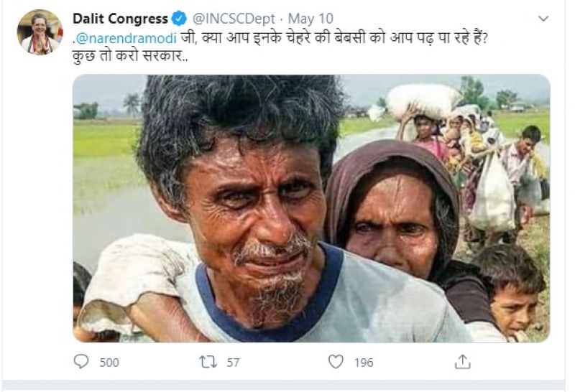The image size is (575, 392).
Task: Click the like count 196
Action: [x=363, y=363]
